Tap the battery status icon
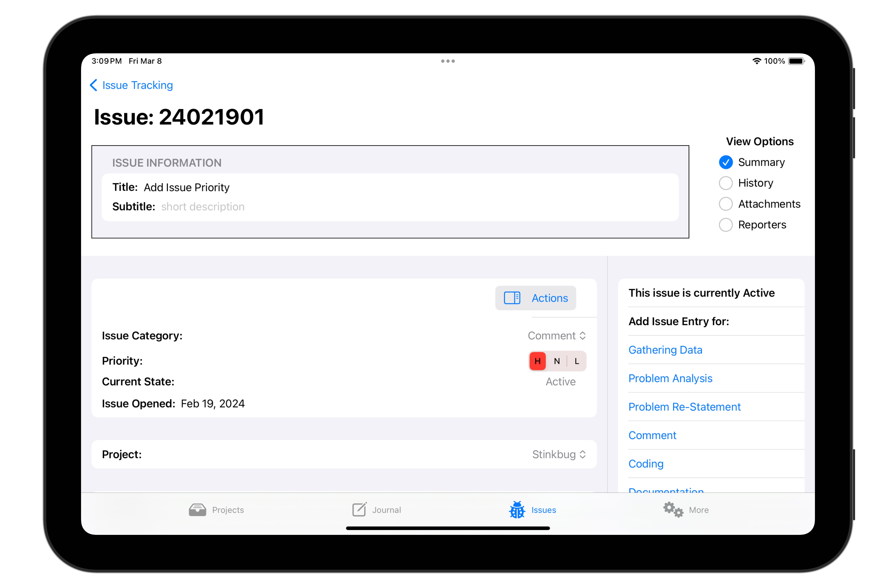Image resolution: width=896 pixels, height=588 pixels. pyautogui.click(x=796, y=61)
